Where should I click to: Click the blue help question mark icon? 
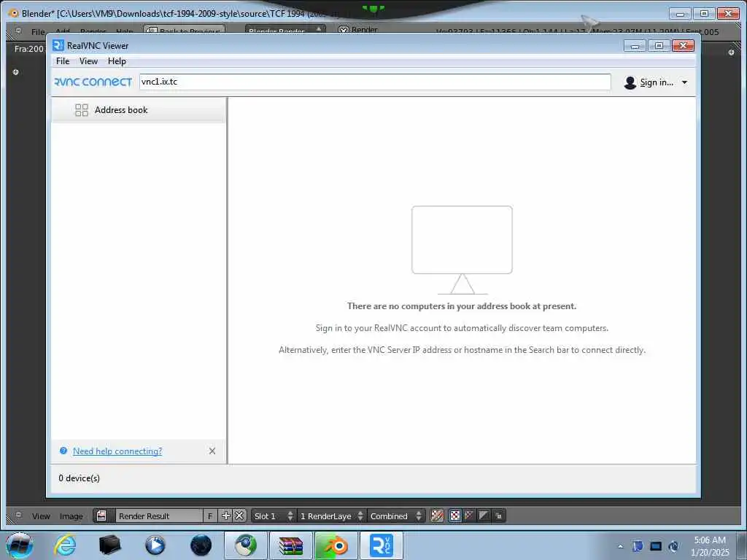(63, 451)
